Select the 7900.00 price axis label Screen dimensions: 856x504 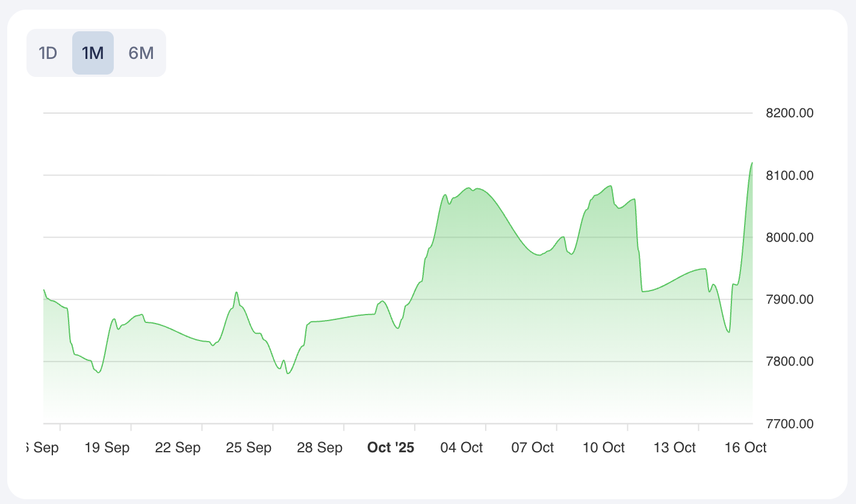[789, 300]
